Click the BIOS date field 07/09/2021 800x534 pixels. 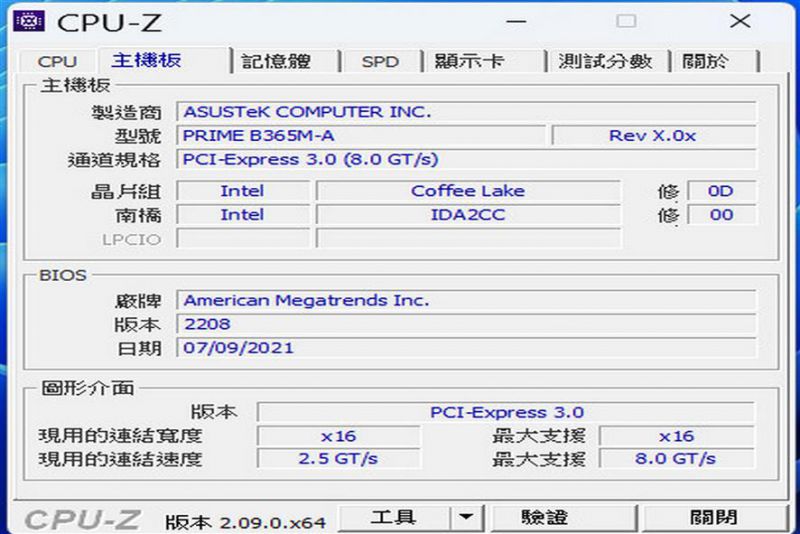tap(466, 348)
